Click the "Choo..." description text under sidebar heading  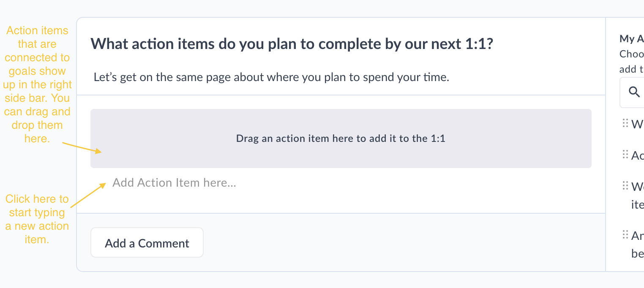[x=632, y=54]
